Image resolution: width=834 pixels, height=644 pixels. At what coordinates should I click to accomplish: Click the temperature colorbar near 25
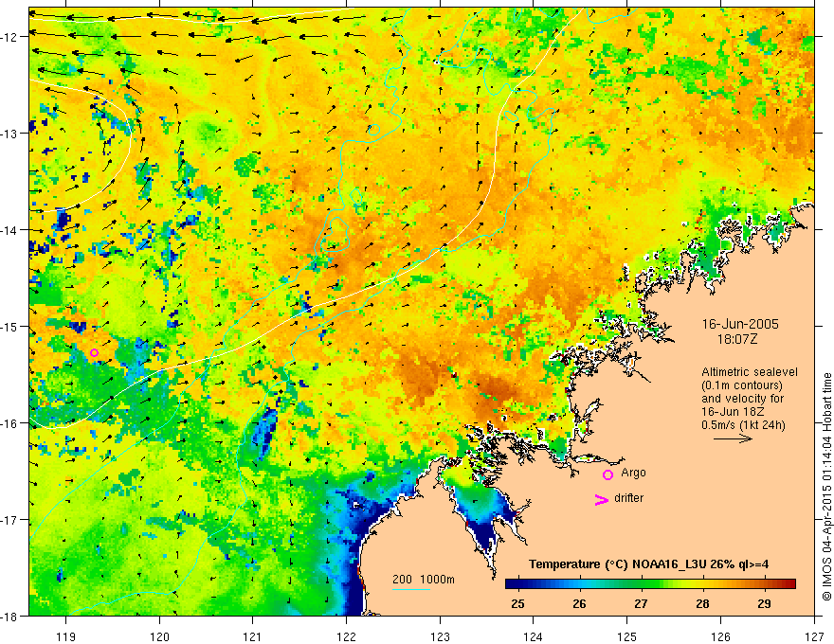517,584
